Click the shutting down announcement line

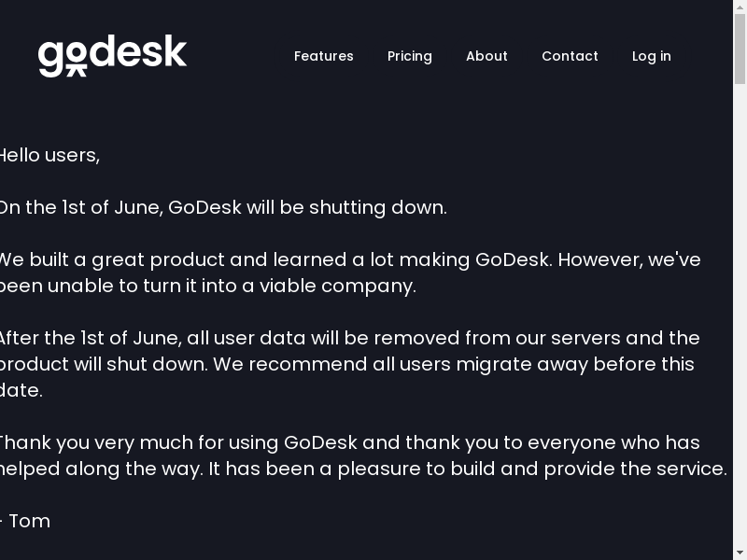222,207
